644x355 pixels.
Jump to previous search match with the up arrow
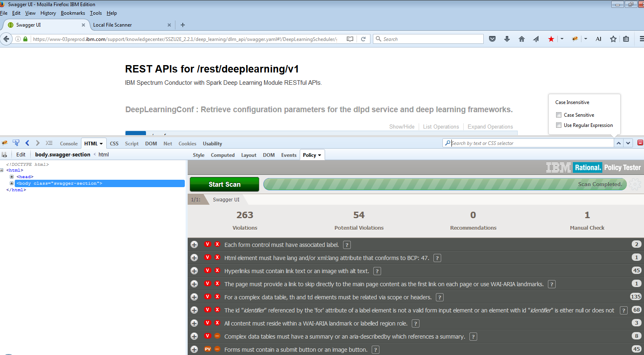coord(619,143)
